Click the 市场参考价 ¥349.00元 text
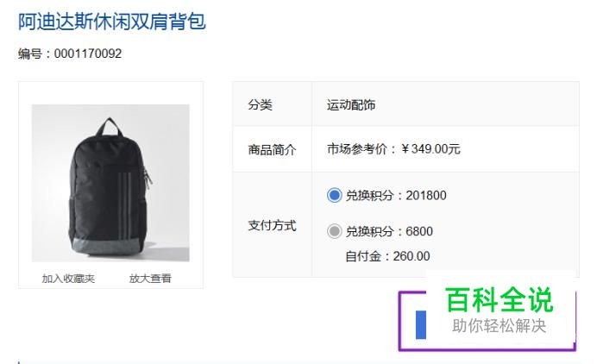Image resolution: width=597 pixels, height=364 pixels. (x=393, y=149)
